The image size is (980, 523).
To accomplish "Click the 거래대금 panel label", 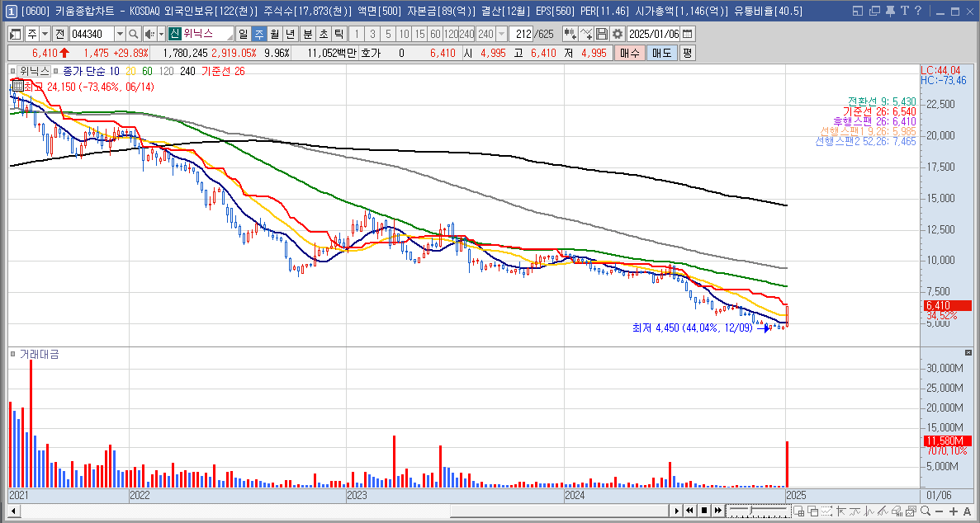I will coord(40,354).
